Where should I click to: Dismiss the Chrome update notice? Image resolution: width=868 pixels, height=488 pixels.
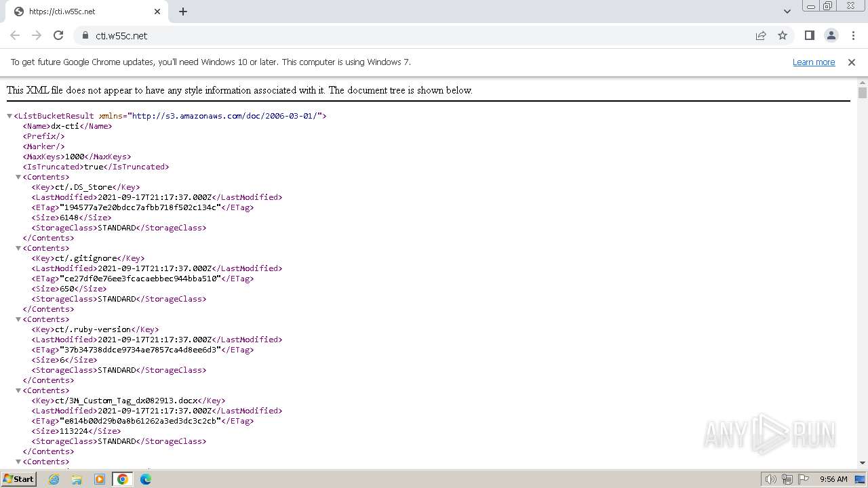point(852,62)
